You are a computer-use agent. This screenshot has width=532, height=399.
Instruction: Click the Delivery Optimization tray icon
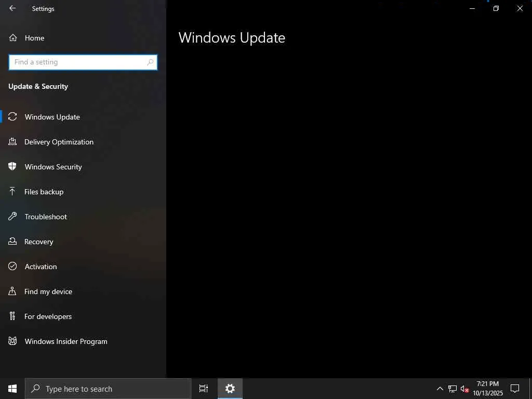(x=12, y=142)
